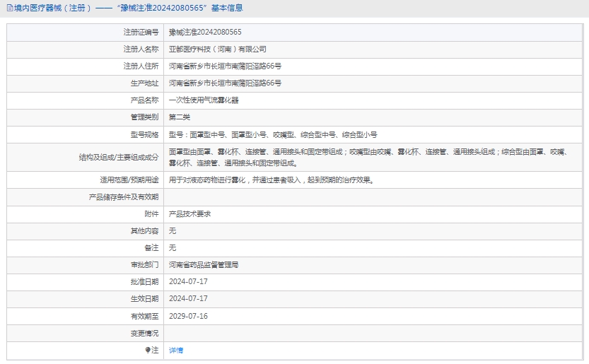
Task: Open the 详情 link in the note row
Action: [x=176, y=351]
